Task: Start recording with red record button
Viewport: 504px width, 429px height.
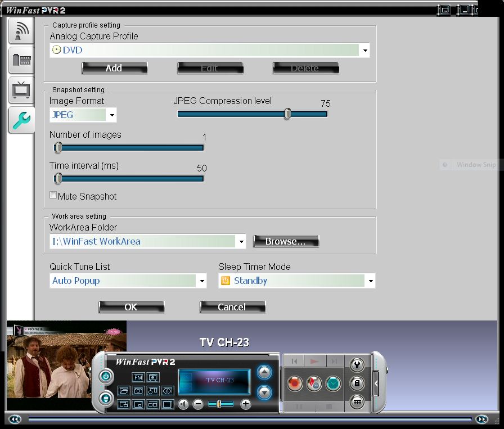Action: click(x=295, y=383)
